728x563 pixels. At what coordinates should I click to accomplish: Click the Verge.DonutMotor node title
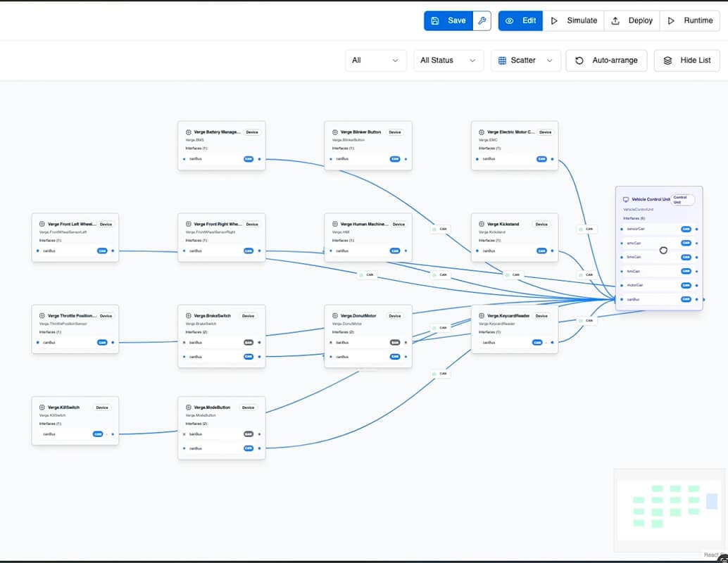(358, 315)
